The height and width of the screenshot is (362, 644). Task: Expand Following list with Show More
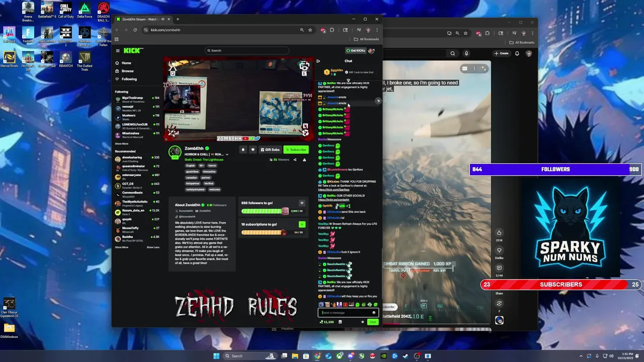coord(121,144)
